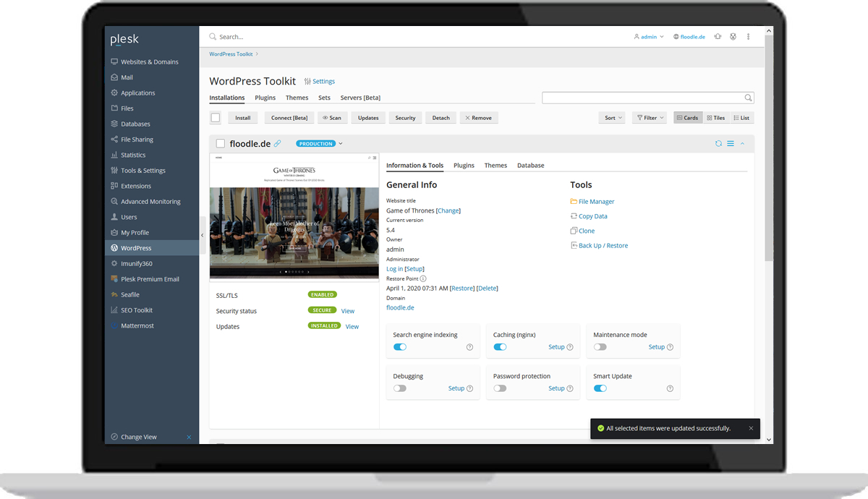Open the File Manager tool
Screen dimensions: 868x499
pyautogui.click(x=597, y=201)
